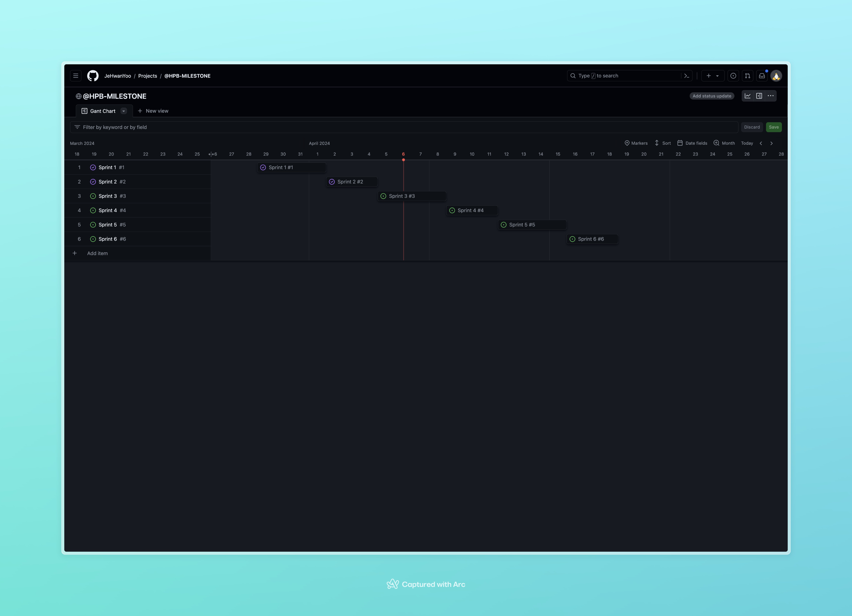
Task: Open the Date fields menu
Action: pos(692,143)
